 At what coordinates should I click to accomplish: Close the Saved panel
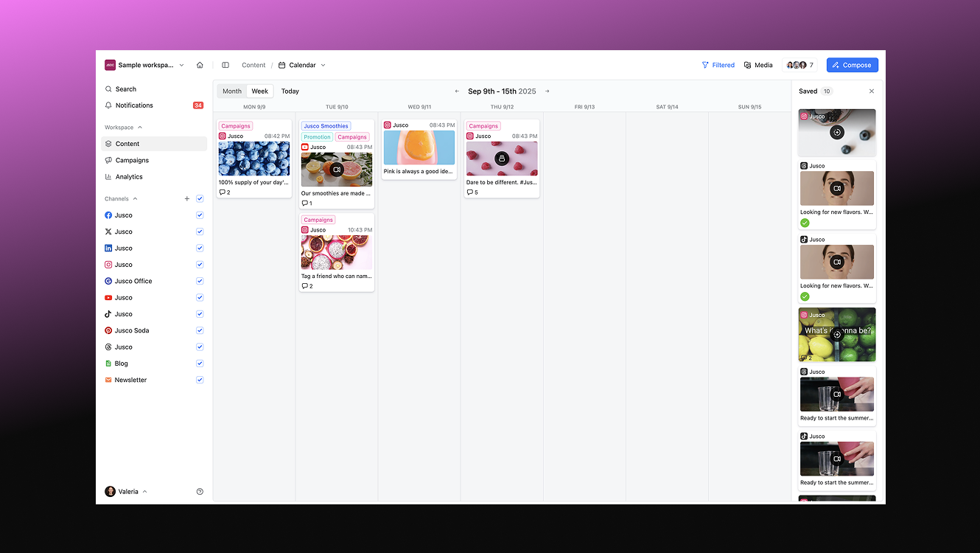[x=872, y=91]
